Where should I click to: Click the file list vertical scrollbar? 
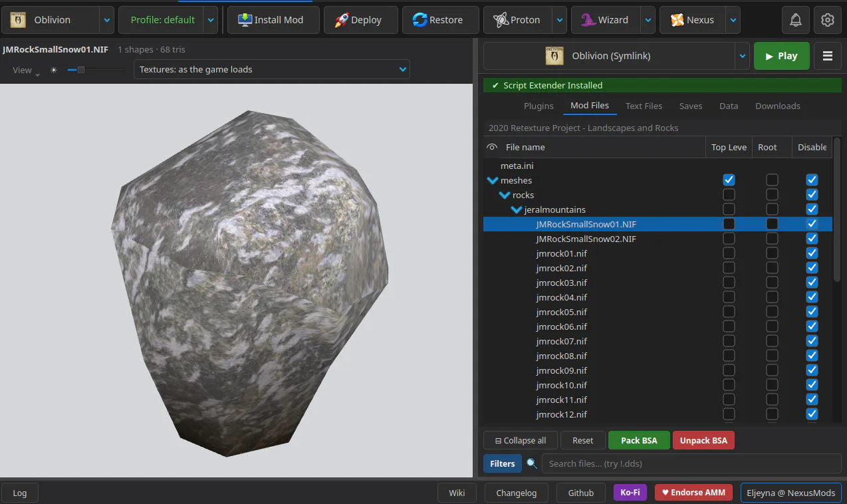click(837, 209)
